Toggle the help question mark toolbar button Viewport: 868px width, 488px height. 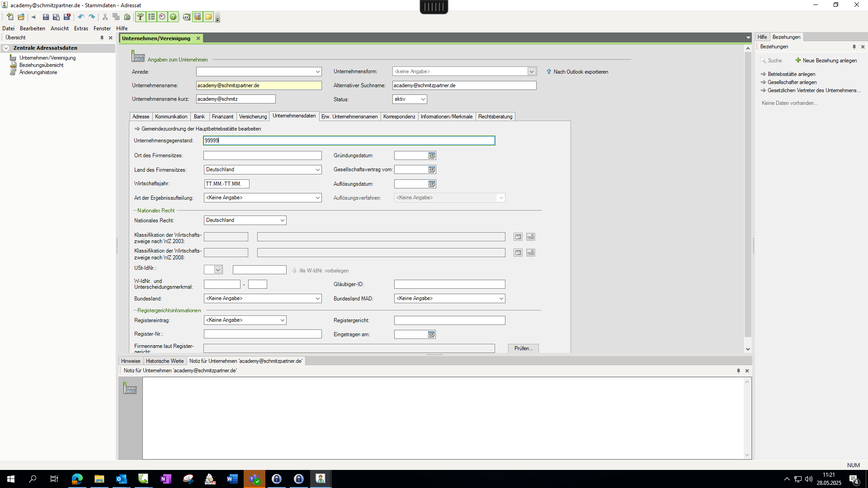[173, 17]
